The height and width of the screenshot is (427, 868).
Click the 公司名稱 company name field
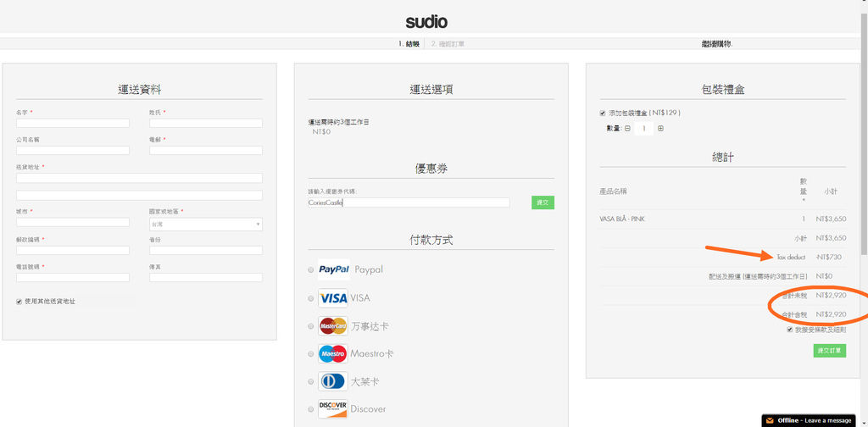click(x=73, y=151)
